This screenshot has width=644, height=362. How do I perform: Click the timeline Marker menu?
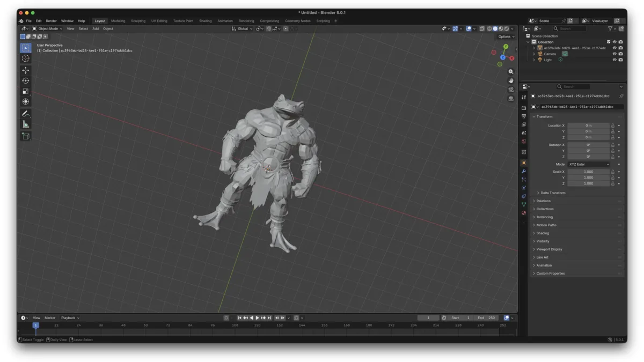50,317
